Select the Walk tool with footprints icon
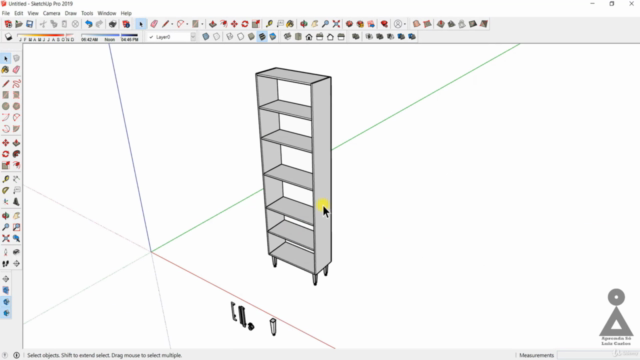Viewport: 640px width, 360px height. (x=6, y=264)
